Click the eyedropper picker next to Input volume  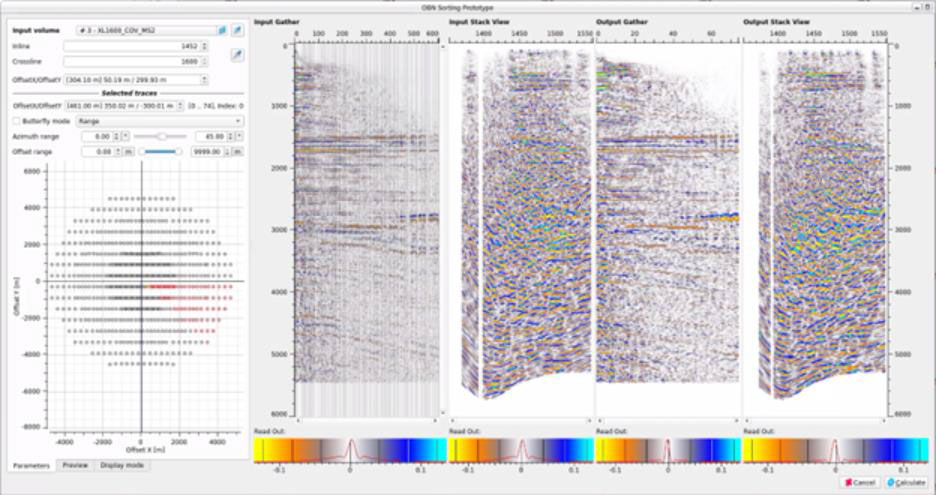(x=237, y=31)
